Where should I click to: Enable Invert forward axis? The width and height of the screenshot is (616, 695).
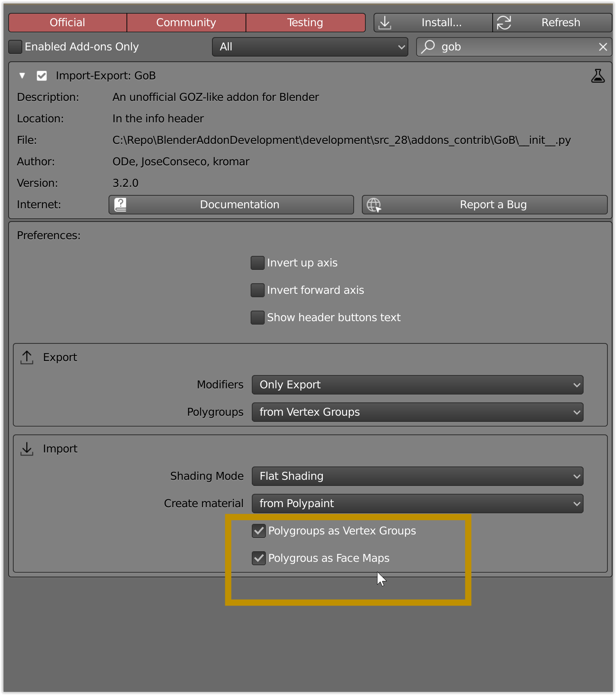coord(257,290)
